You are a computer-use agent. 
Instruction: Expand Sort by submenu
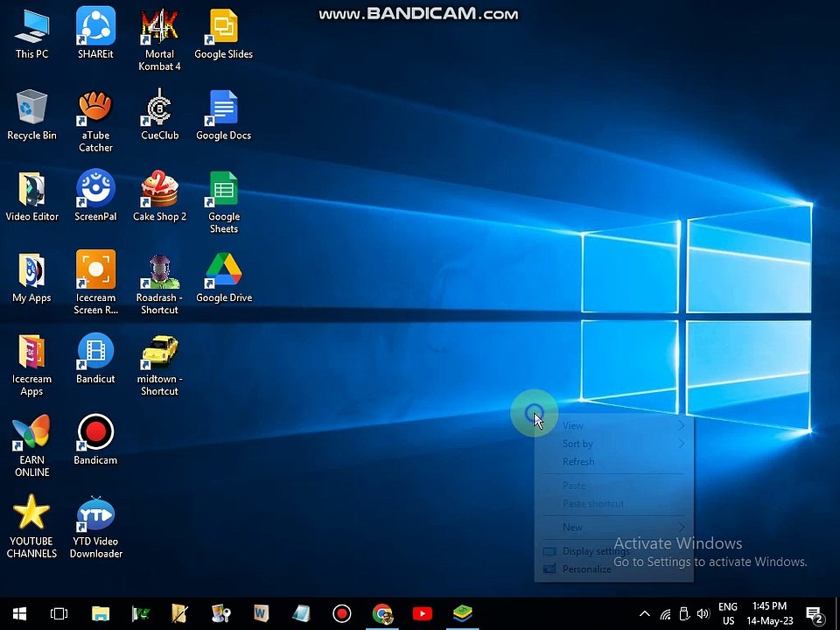614,444
